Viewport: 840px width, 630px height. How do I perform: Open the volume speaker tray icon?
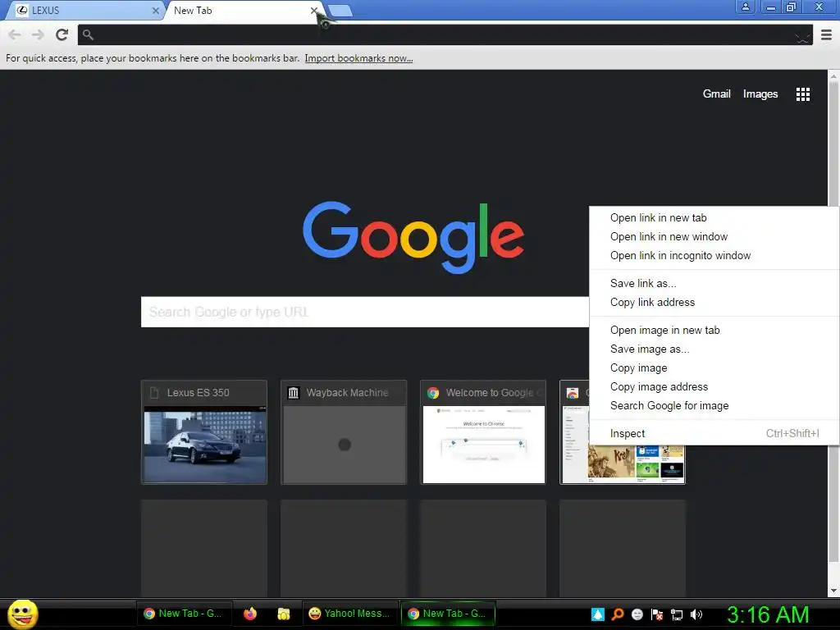pyautogui.click(x=696, y=614)
